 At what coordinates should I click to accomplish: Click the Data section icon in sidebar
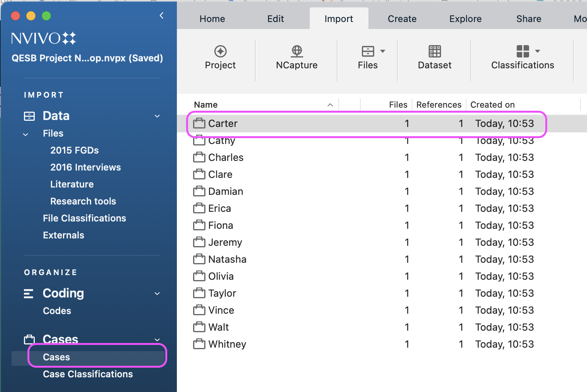(29, 116)
